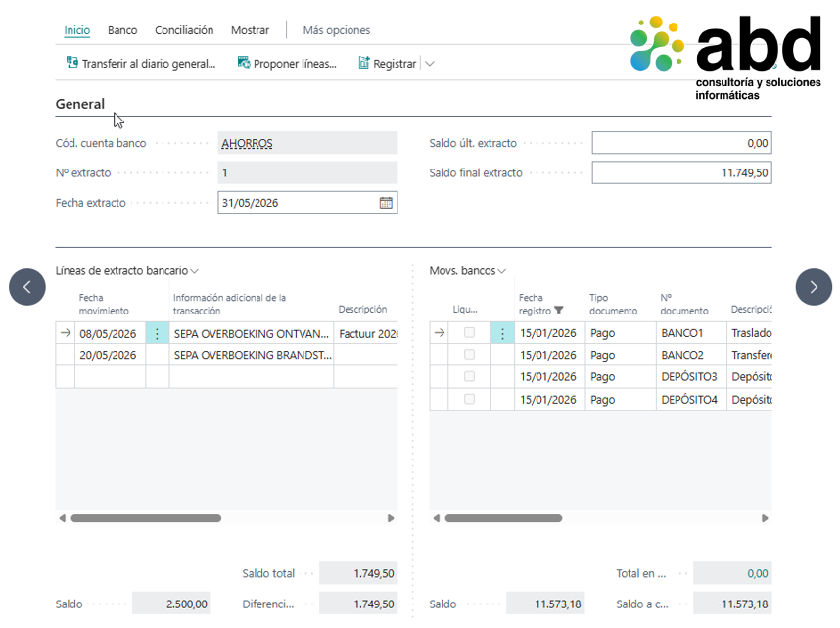Open calendar picker for Fecha extracto
The image size is (840, 628).
coord(386,203)
